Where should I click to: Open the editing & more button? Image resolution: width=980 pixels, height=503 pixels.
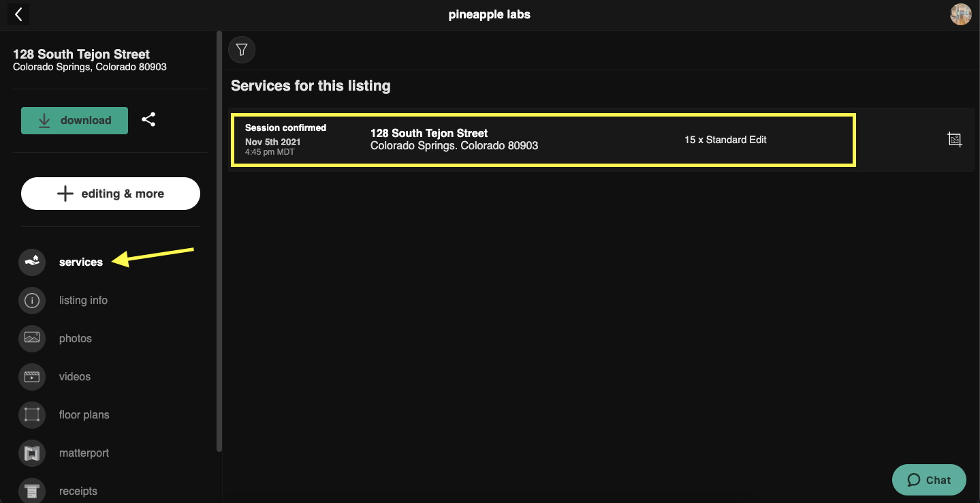click(110, 194)
